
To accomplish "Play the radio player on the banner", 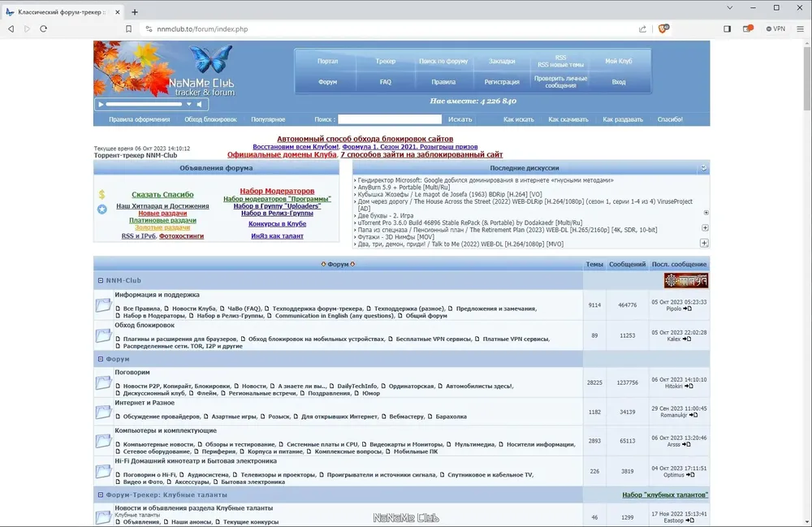I will (x=101, y=104).
